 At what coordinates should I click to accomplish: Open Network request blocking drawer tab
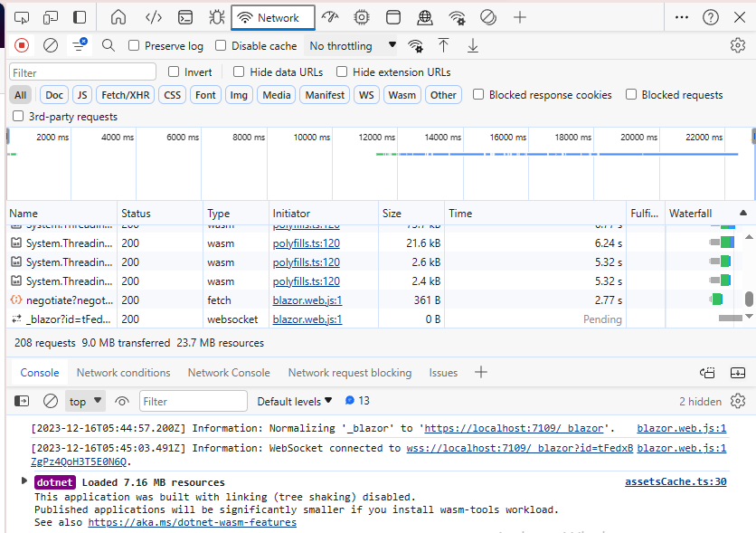[350, 373]
